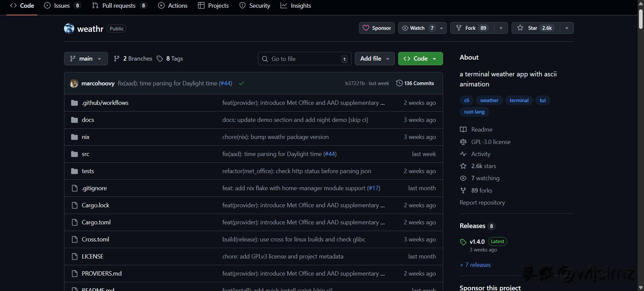Open the Cargo.toml file
This screenshot has width=644, height=291.
[x=96, y=222]
